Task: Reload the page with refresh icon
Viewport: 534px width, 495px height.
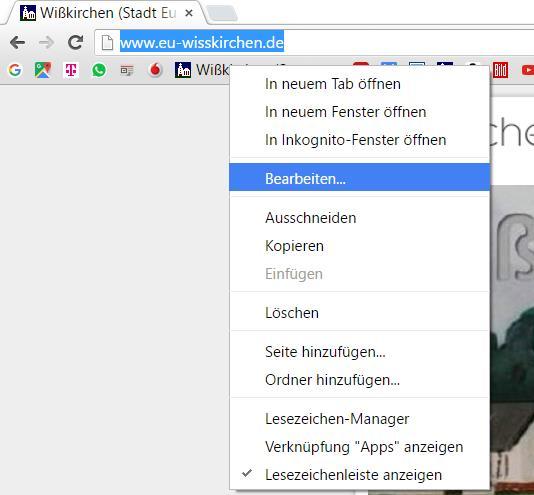Action: pos(75,42)
